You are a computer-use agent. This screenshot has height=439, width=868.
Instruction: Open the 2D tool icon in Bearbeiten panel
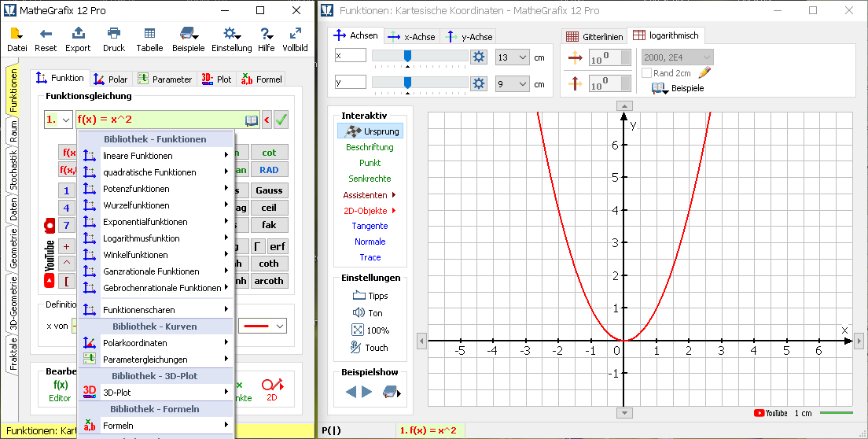tap(272, 386)
